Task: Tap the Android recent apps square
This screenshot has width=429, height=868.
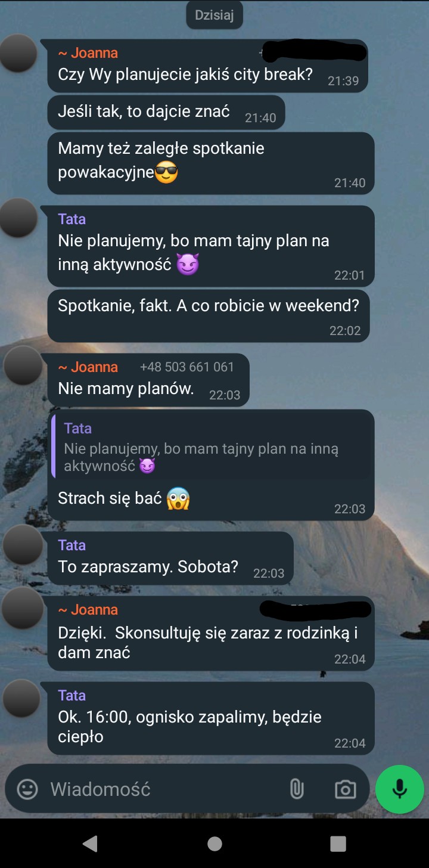Action: pyautogui.click(x=338, y=844)
